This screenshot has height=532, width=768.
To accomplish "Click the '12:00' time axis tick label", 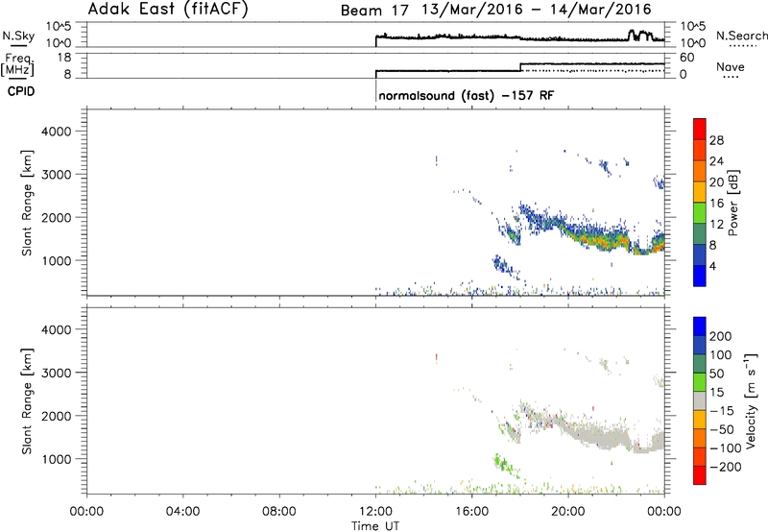I will click(x=375, y=512).
